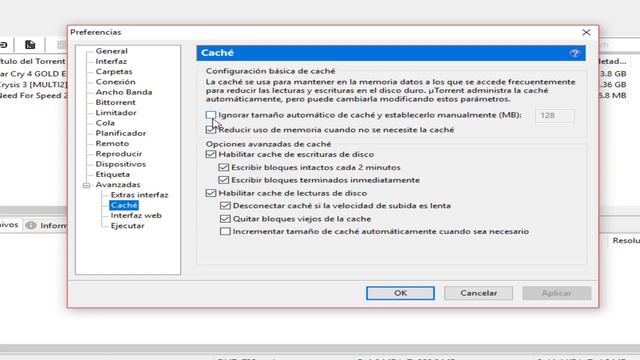Viewport: 640px width, 360px height.
Task: Go to Conexión settings
Action: (116, 82)
